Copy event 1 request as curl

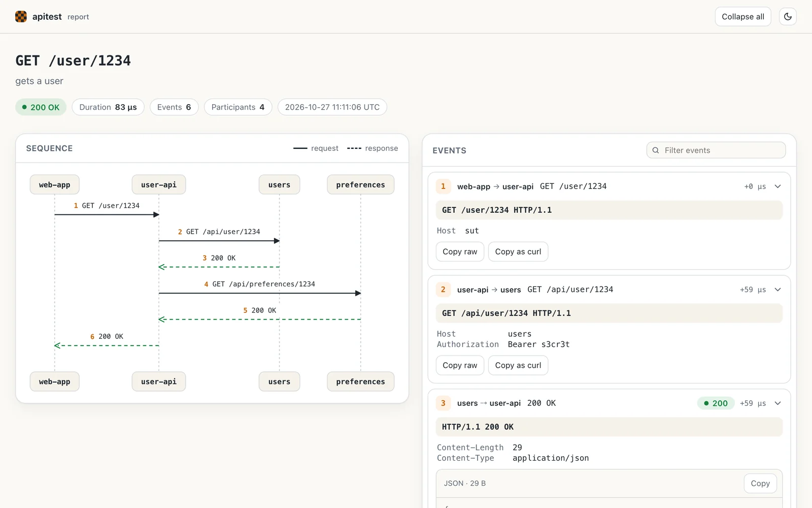[518, 251]
